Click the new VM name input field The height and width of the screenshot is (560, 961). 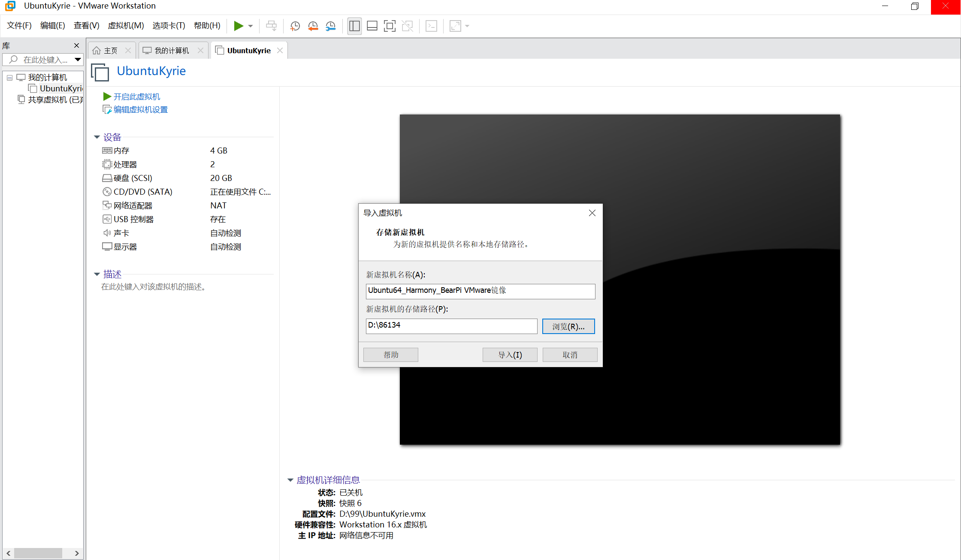click(x=480, y=291)
